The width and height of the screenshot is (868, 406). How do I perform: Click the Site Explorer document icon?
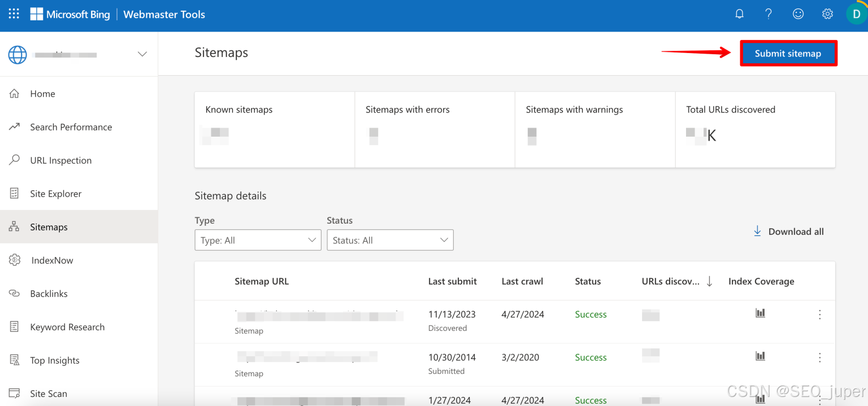pyautogui.click(x=15, y=194)
